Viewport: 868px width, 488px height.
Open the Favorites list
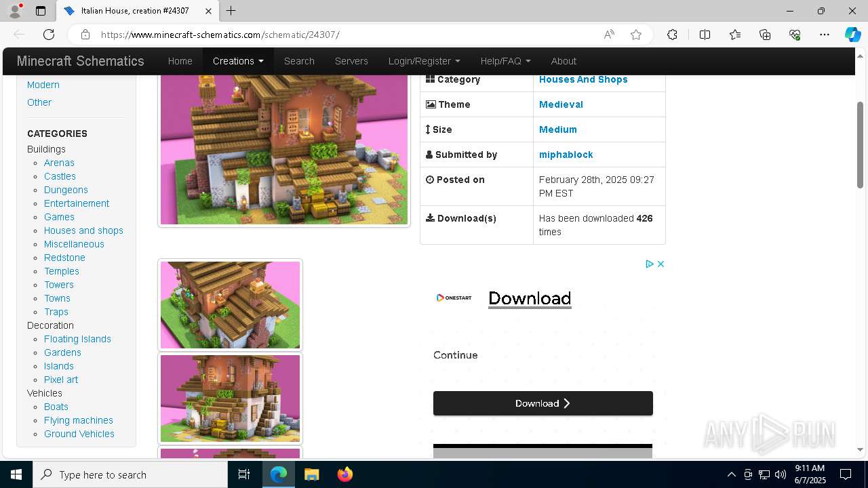tap(735, 35)
